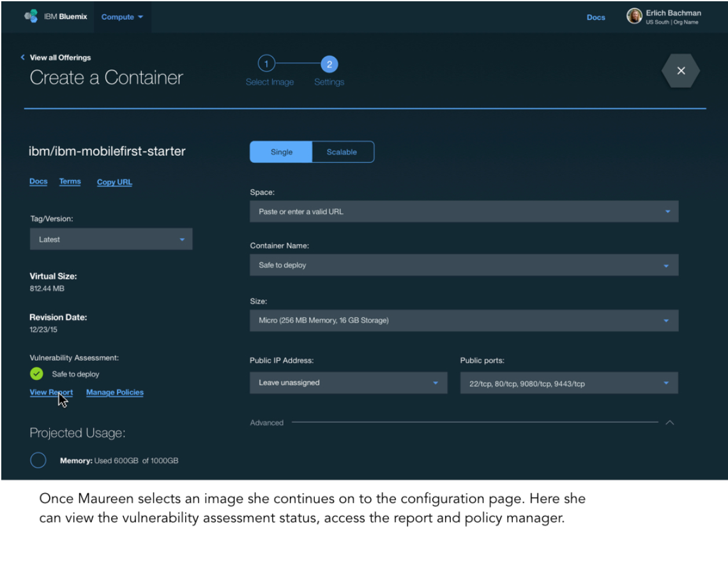Collapse the Advanced section chevron
Image resolution: width=728 pixels, height=562 pixels.
[669, 423]
